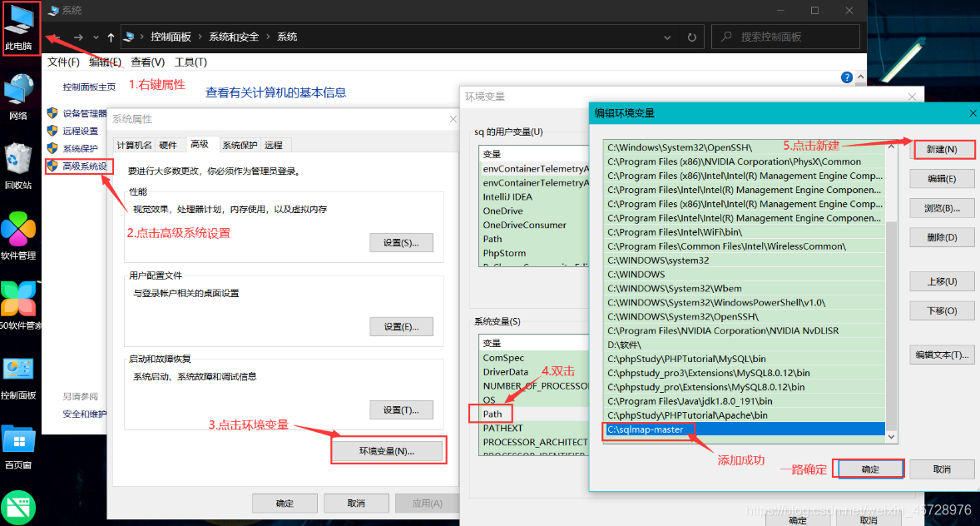Launch the 软件管理 desktop icon
The width and height of the screenshot is (980, 526).
18,236
